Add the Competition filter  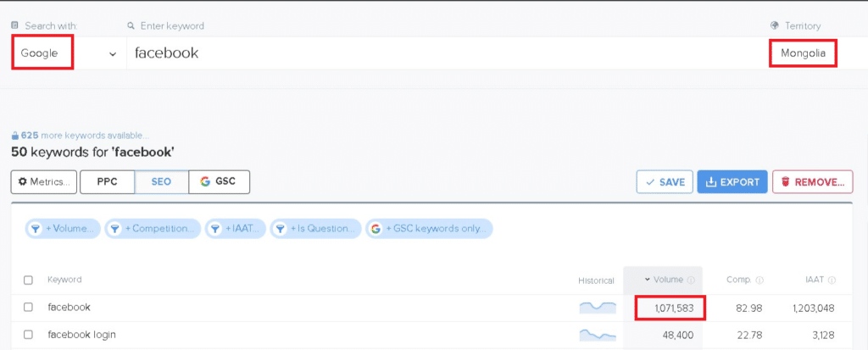tap(153, 229)
